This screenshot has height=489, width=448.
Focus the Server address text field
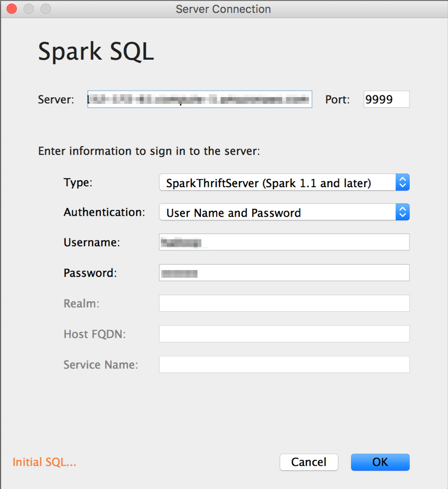click(199, 99)
